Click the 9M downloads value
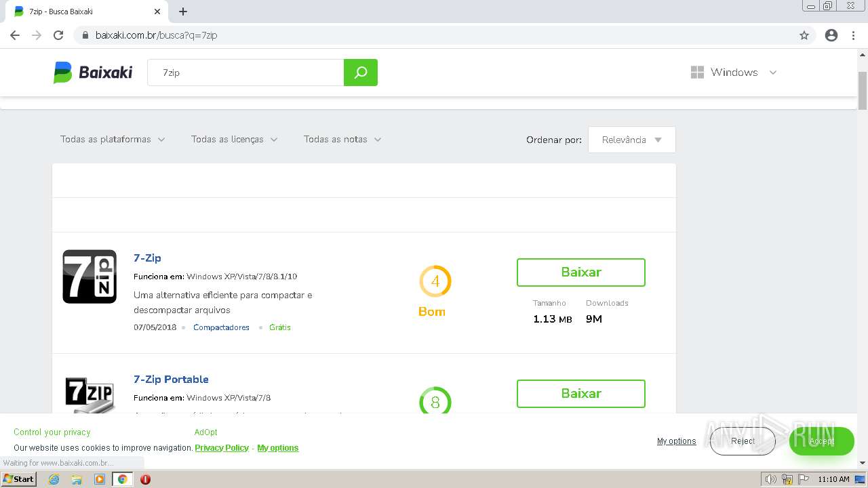868x488 pixels. point(594,319)
